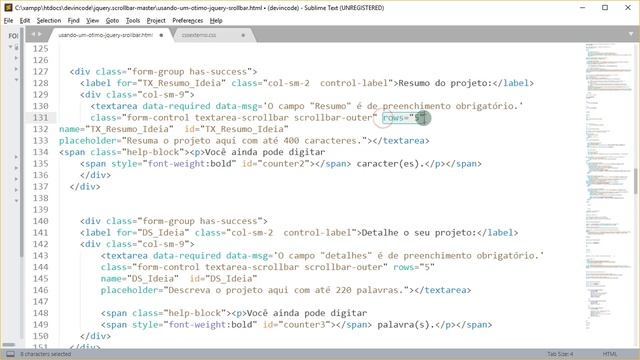Viewport: 640px width, 360px height.
Task: Open the Edit menu
Action: pyautogui.click(x=24, y=20)
